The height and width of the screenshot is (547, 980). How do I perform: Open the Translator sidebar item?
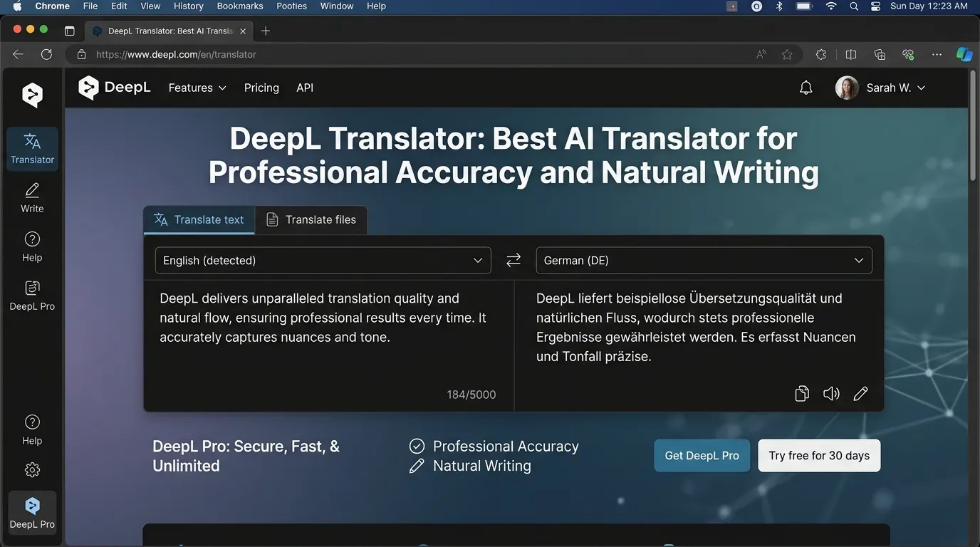coord(32,150)
